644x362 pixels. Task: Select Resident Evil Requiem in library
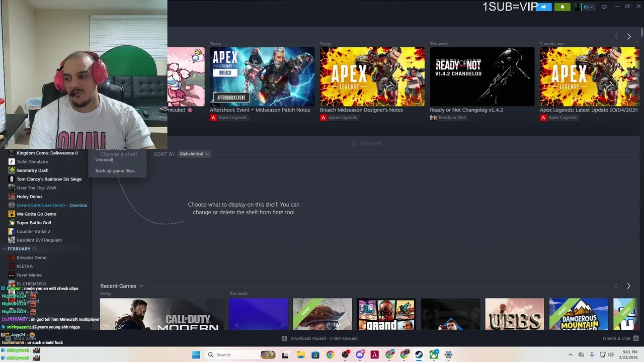coord(39,240)
